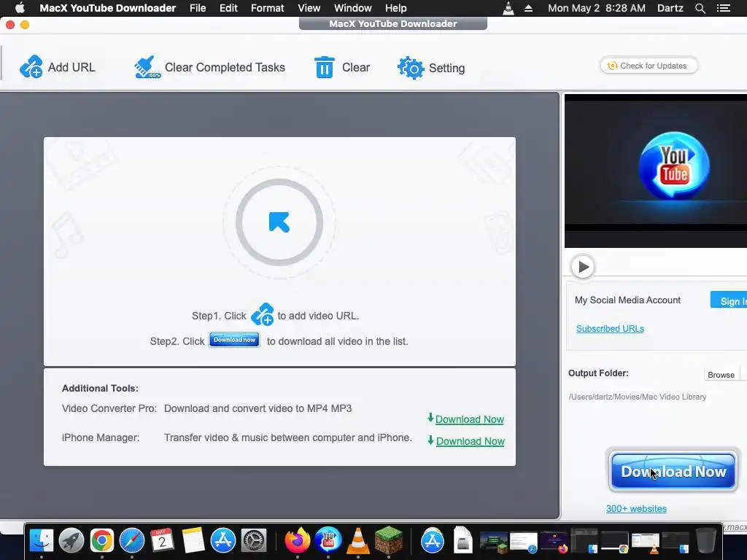Open the Edit menu

click(228, 8)
